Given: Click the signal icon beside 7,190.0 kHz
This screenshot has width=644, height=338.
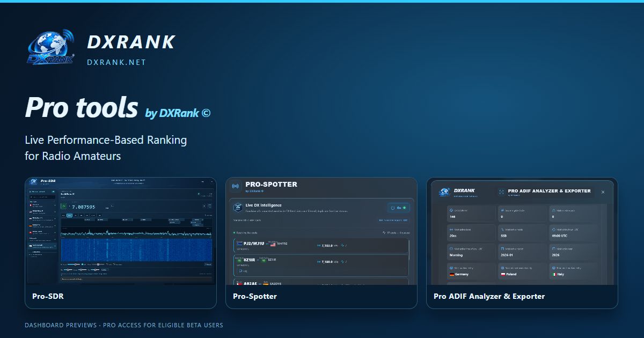Looking at the screenshot, I should click(x=319, y=262).
